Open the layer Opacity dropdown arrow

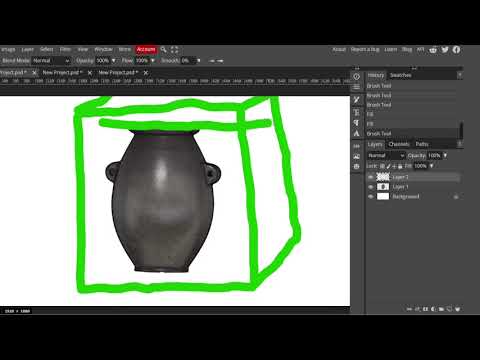click(445, 156)
